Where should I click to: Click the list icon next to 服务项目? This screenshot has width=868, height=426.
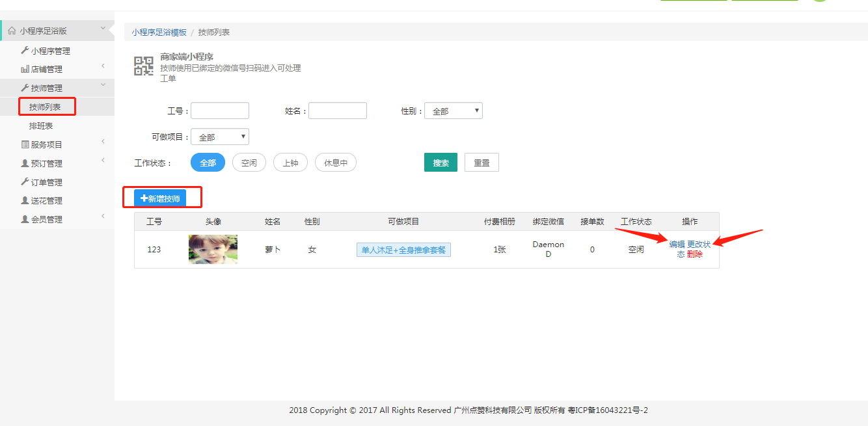(25, 144)
